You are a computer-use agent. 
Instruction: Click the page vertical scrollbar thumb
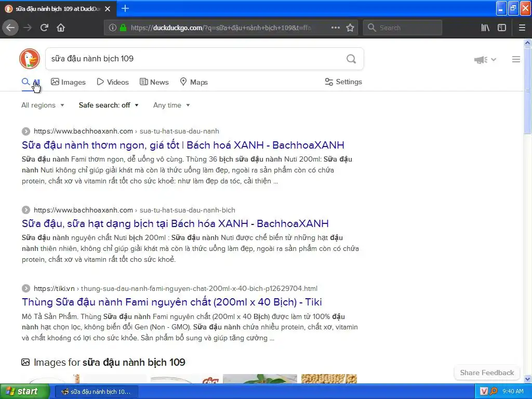click(x=527, y=90)
